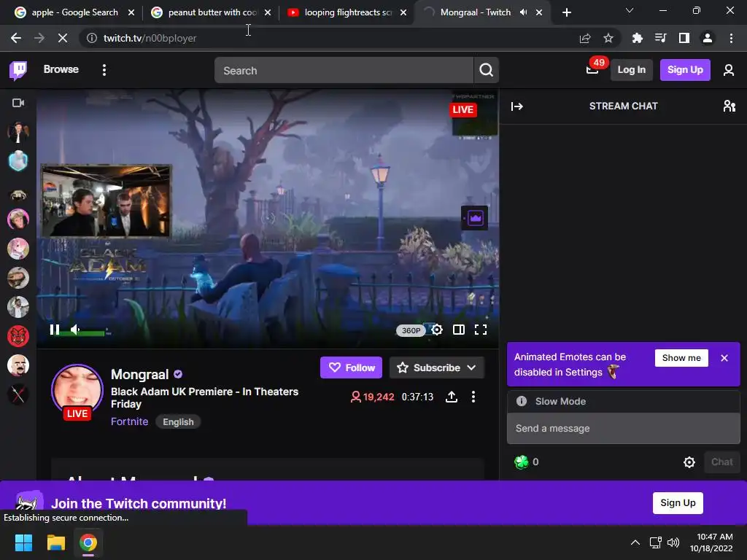Pause the Mongraal stream
747x560 pixels.
click(x=55, y=330)
